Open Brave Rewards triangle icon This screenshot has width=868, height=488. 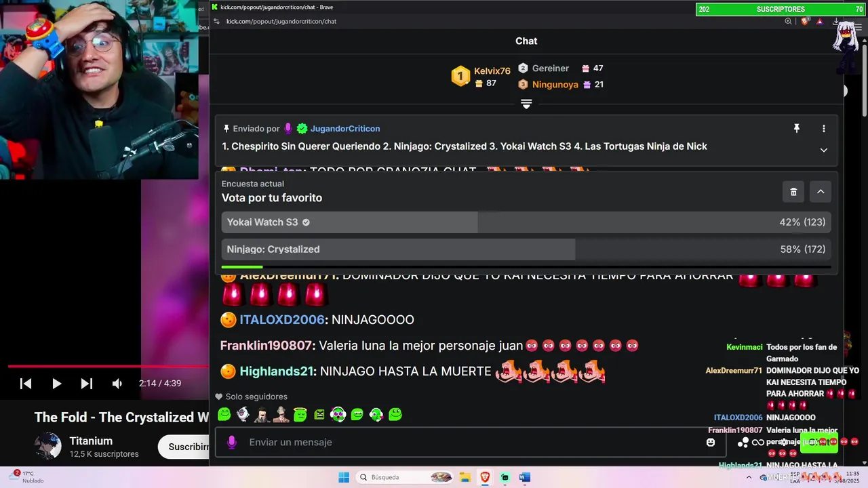[820, 21]
